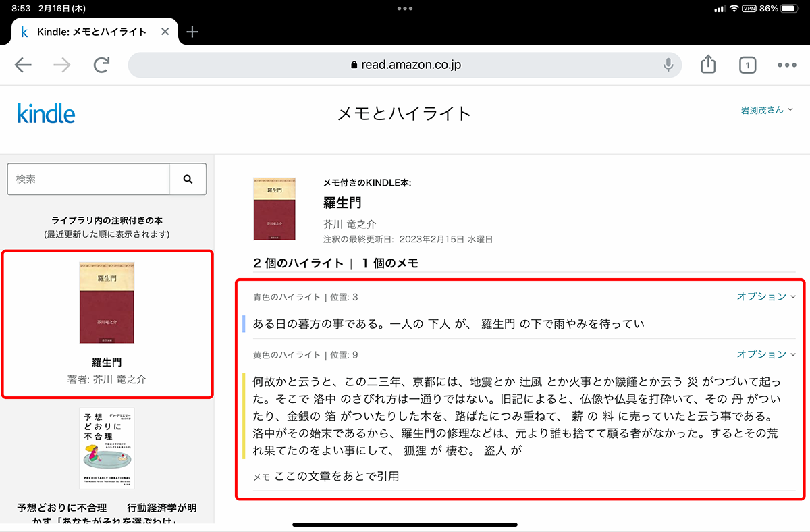Image resolution: width=810 pixels, height=532 pixels.
Task: Click the 予想どおりに不合理 book title text
Action: 107,513
